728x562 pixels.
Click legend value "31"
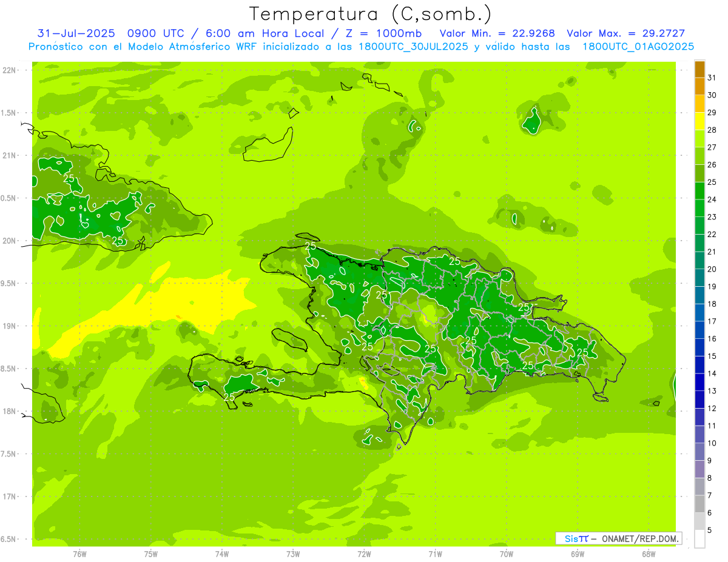click(x=712, y=78)
